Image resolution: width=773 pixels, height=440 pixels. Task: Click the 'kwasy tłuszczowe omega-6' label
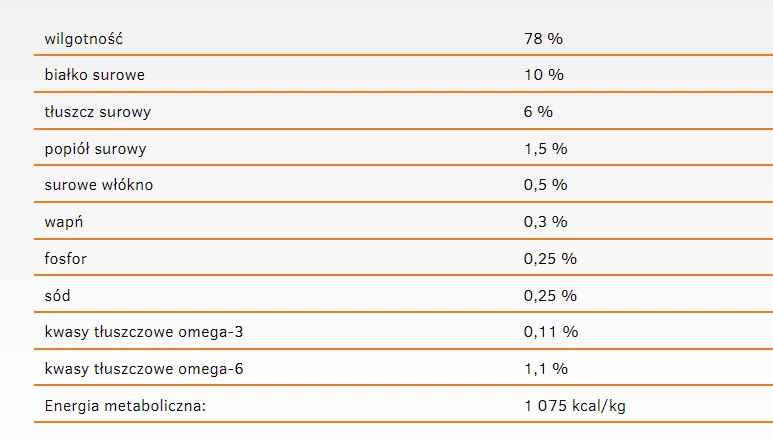144,369
